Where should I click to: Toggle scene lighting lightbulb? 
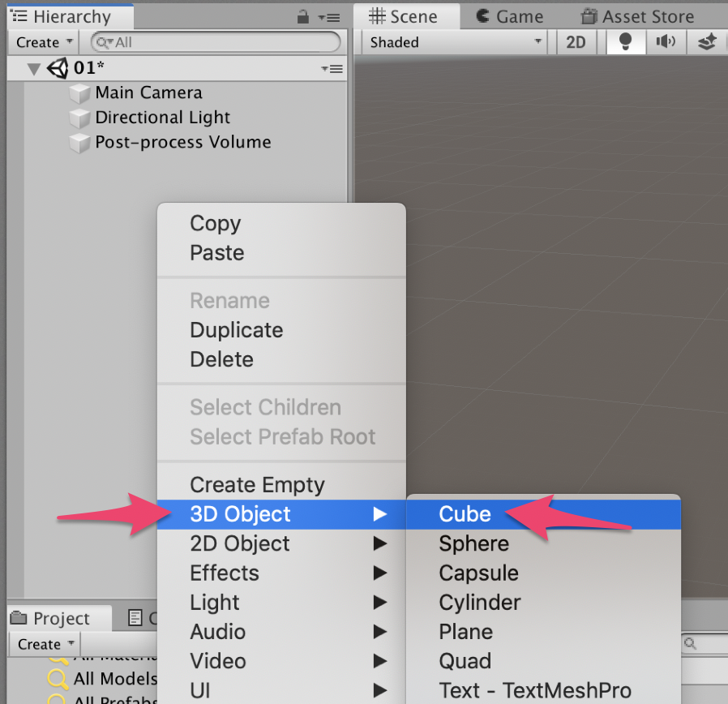(626, 42)
